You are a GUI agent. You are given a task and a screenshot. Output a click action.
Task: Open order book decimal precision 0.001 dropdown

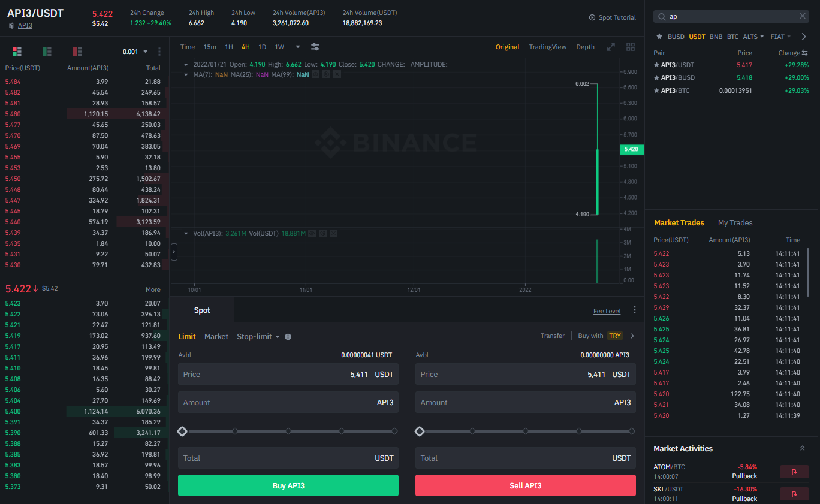pos(134,52)
